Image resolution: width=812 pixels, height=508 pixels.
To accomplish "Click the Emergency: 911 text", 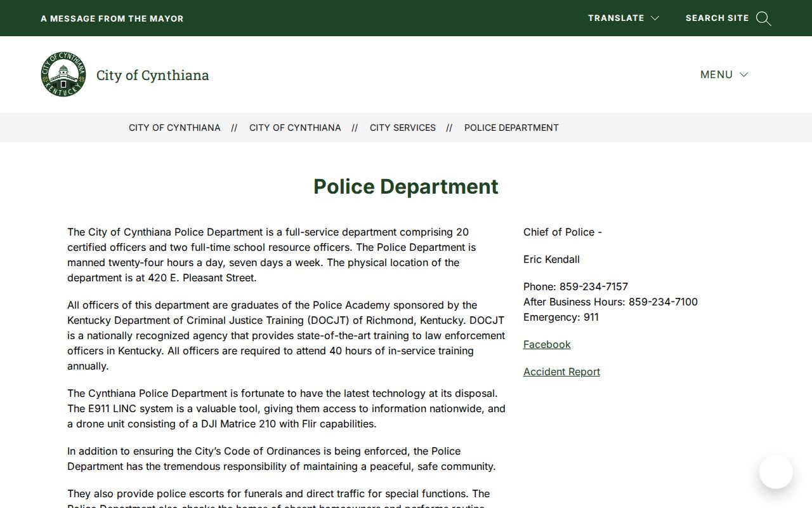I will point(561,317).
